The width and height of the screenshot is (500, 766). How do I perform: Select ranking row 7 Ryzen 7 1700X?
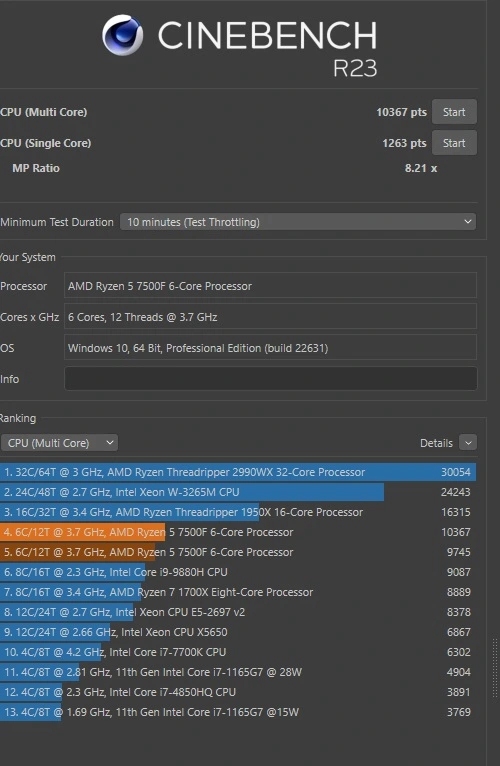pos(238,592)
